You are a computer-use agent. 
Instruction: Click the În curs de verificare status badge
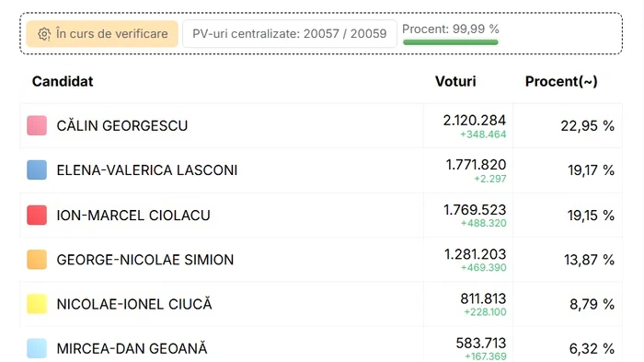[102, 34]
